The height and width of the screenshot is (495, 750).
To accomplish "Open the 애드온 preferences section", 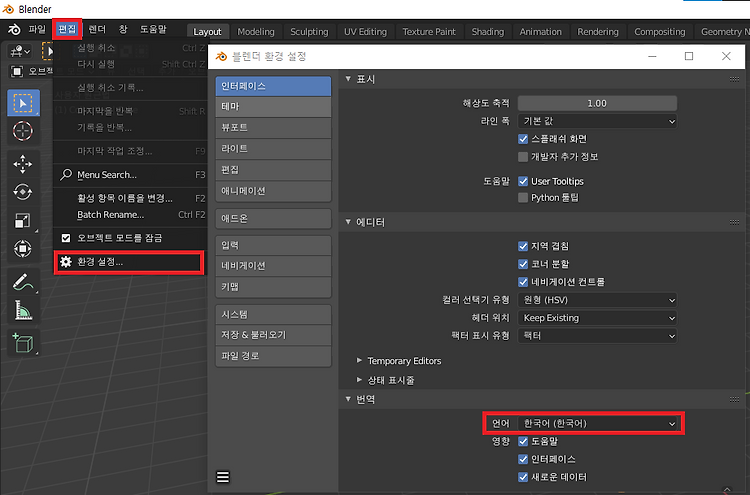I will pyautogui.click(x=273, y=219).
